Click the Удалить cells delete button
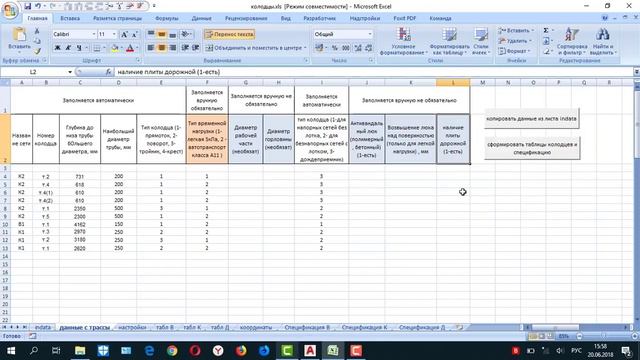Image resolution: width=640 pixels, height=360 pixels. [515, 41]
